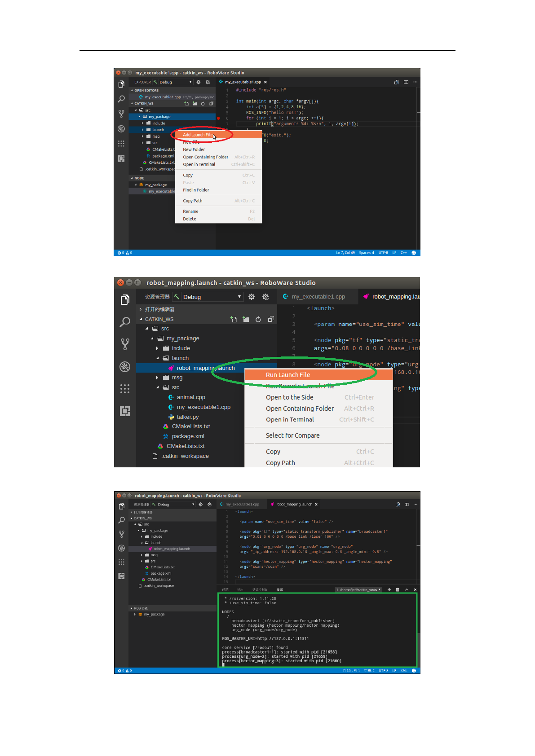Open 调试控制台 tab in the terminal panel
Screen dimensions: 535x756
[260, 589]
